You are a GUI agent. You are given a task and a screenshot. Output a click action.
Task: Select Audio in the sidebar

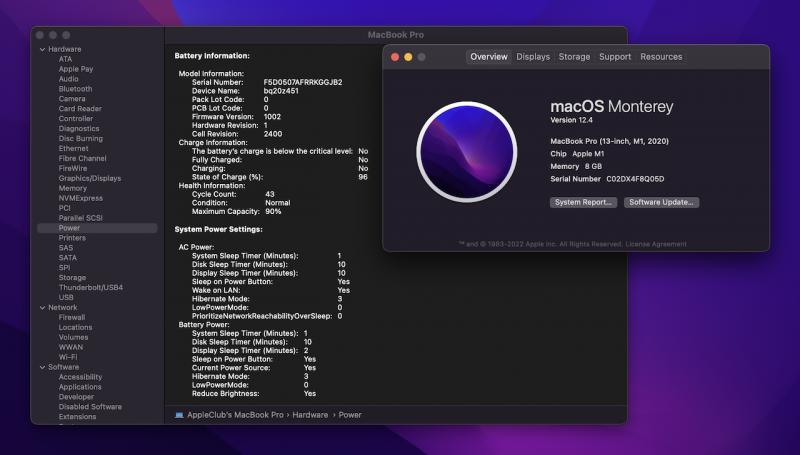[68, 79]
